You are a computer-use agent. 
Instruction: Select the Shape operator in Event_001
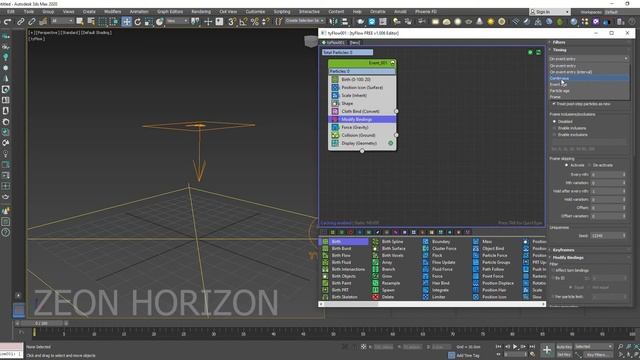[x=362, y=103]
